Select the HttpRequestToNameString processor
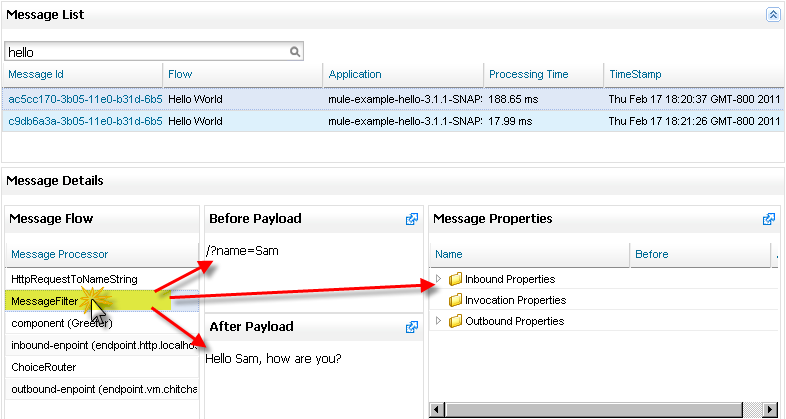786x419 pixels. click(x=74, y=279)
